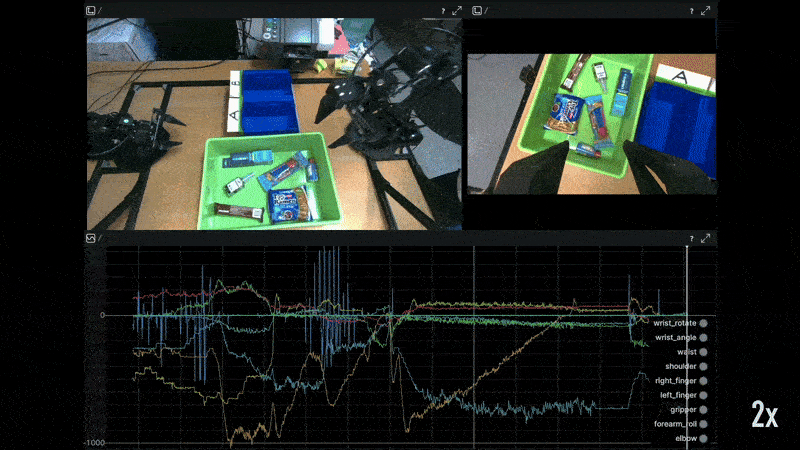Toggle forearm_roll series visibility
This screenshot has height=450, width=800.
(704, 424)
